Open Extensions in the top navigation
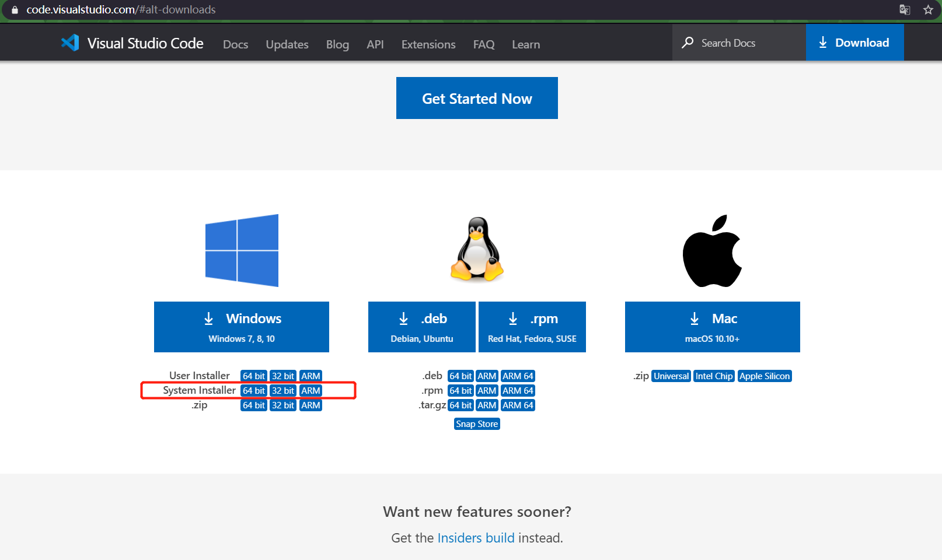This screenshot has height=560, width=942. pos(428,44)
